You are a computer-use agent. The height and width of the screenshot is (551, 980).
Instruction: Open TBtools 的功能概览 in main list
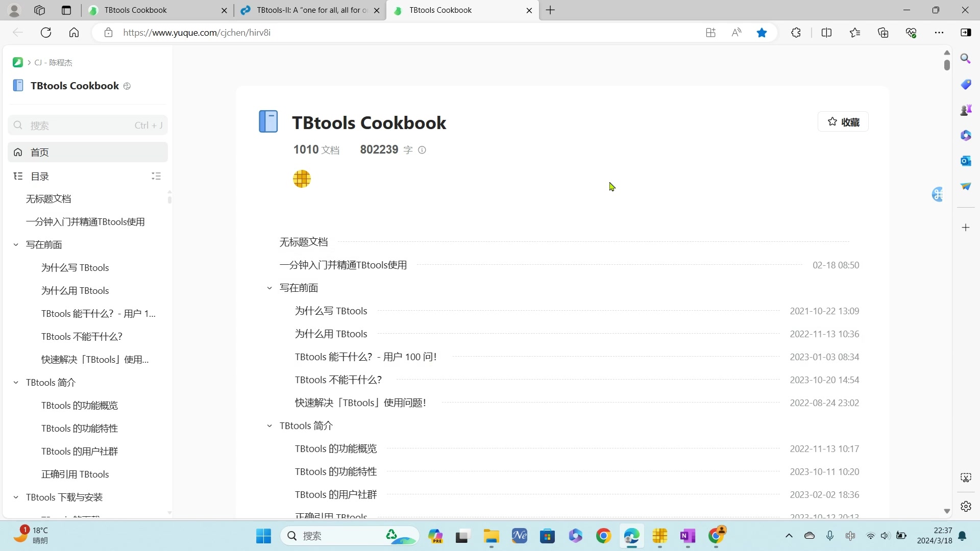(x=336, y=449)
